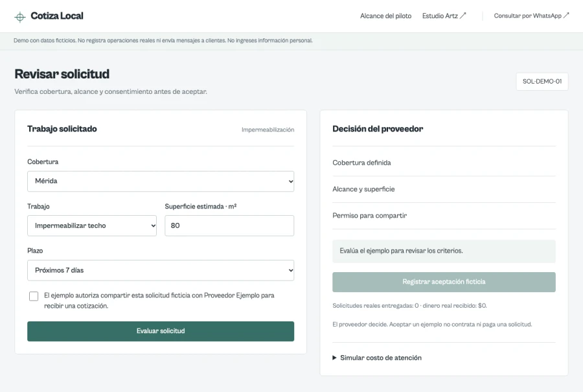Click the Cobertura definida criterion row

[444, 163]
